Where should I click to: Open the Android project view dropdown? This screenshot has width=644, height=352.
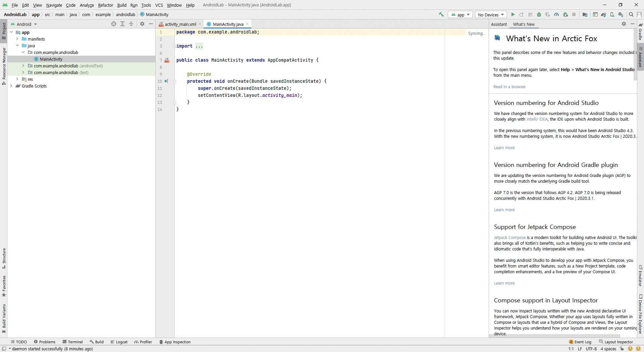24,24
